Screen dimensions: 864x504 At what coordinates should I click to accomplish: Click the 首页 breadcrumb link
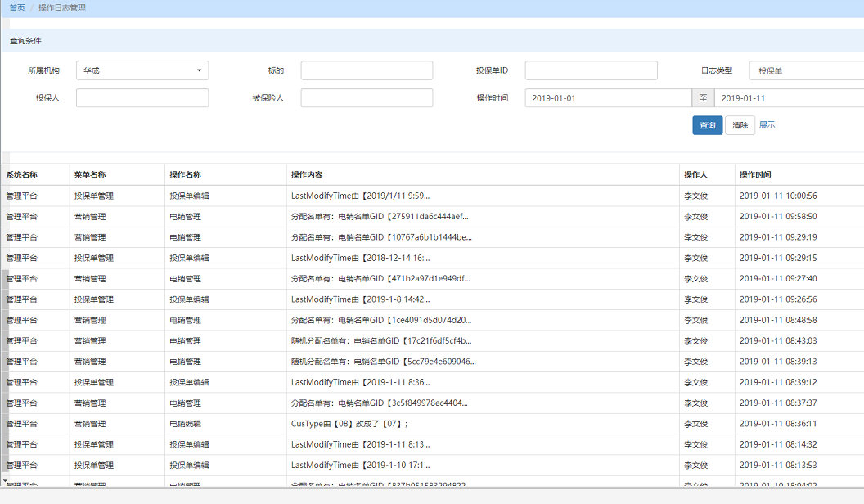point(17,8)
